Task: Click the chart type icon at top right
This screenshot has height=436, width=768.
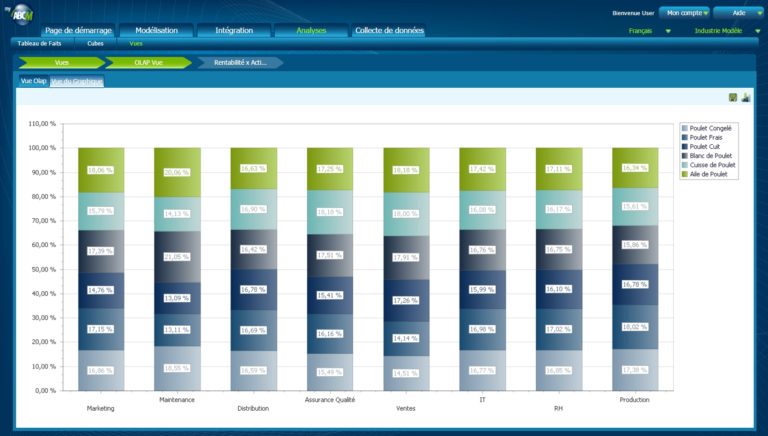Action: [746, 97]
